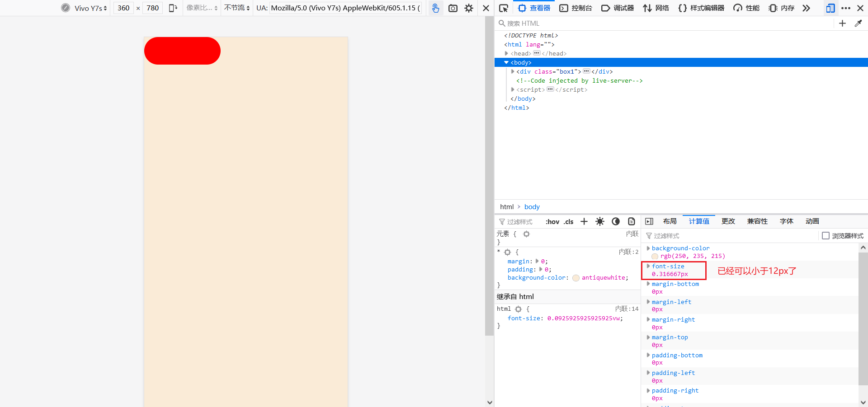Switch to Layout (布局) panel tab
The width and height of the screenshot is (868, 407).
pos(670,221)
